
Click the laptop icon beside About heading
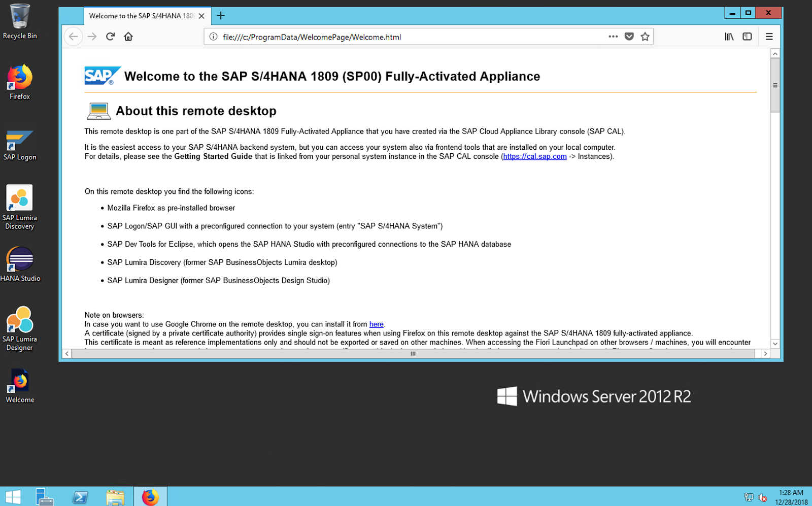98,111
